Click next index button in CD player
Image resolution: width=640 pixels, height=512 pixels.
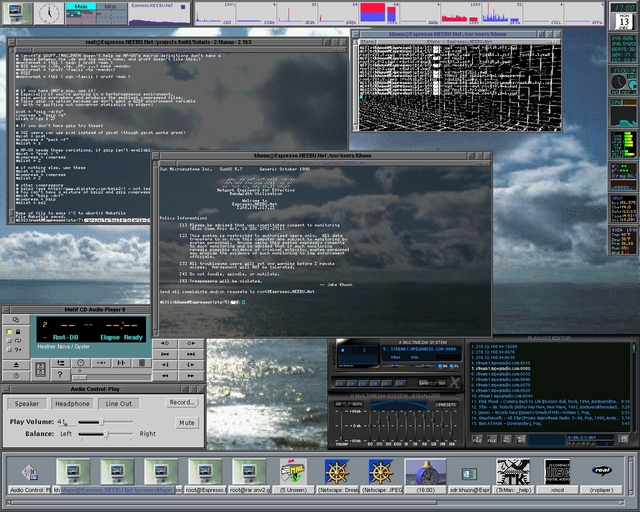click(191, 365)
